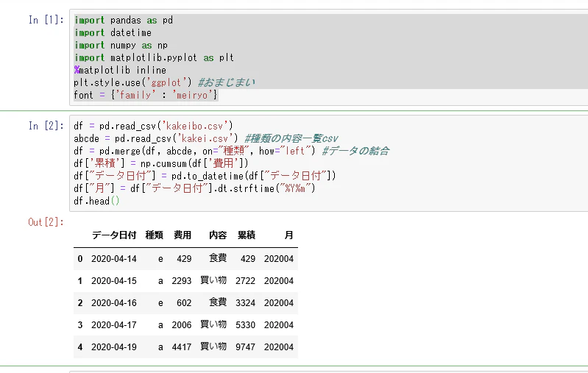This screenshot has height=373, width=588.
Task: Click the 月 column header
Action: click(288, 235)
